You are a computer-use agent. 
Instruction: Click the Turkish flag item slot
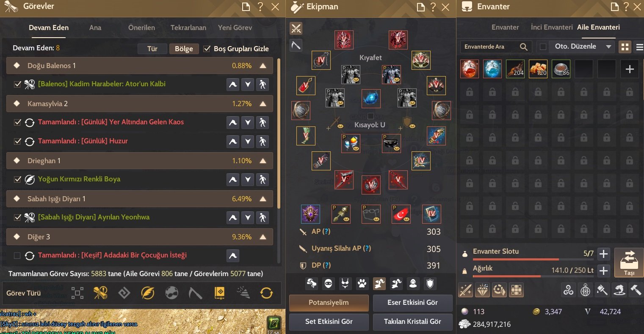401,214
